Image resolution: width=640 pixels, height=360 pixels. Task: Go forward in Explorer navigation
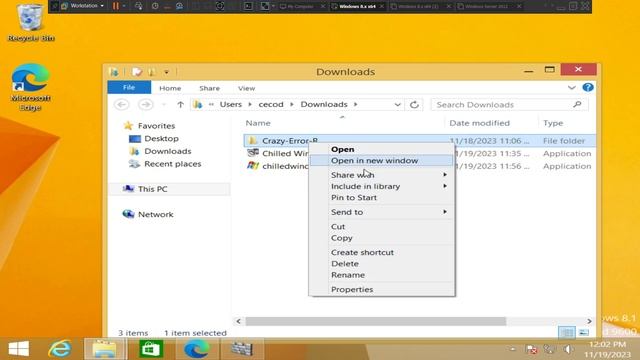[145, 104]
